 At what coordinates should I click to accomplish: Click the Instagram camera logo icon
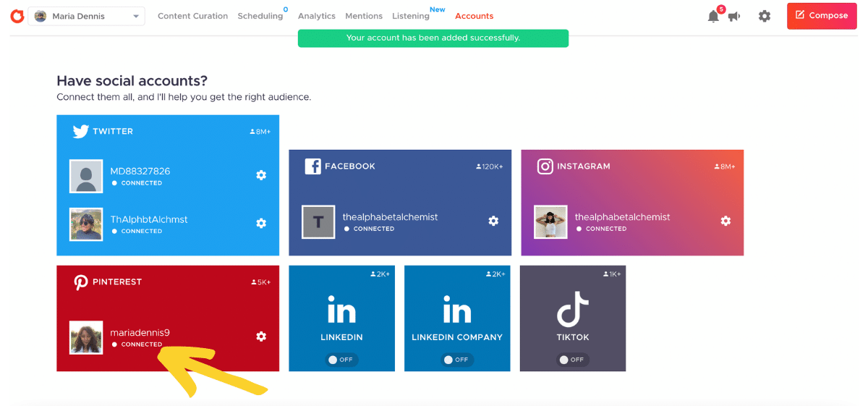[545, 166]
